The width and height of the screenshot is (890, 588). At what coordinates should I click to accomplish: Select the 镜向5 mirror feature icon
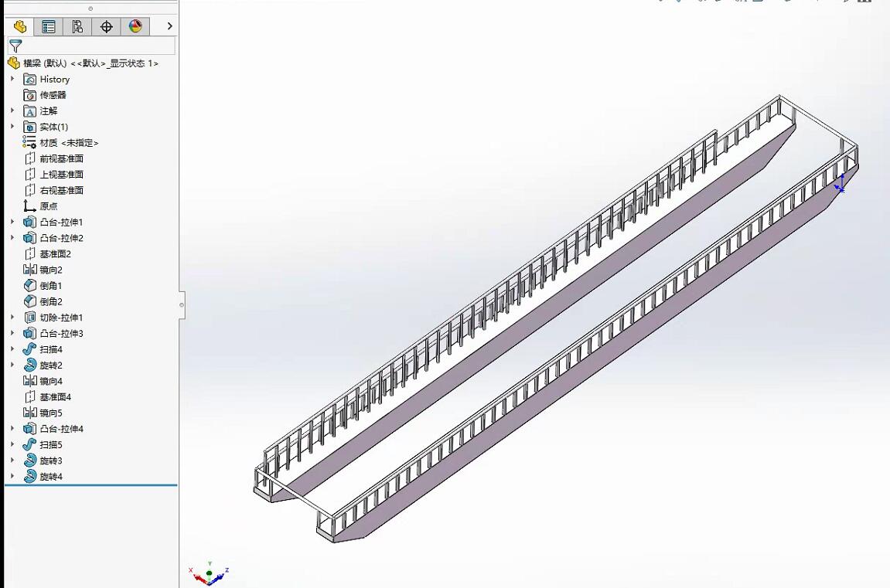(x=29, y=413)
